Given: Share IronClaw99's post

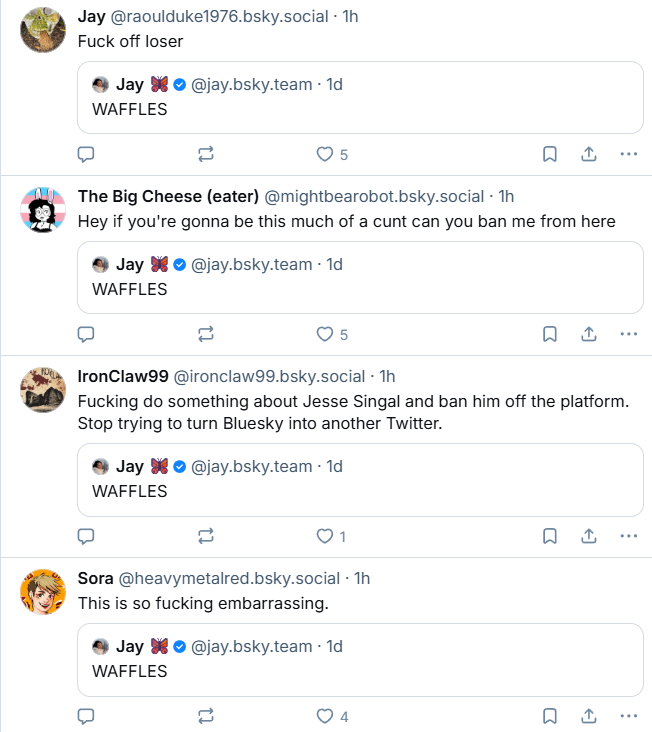Looking at the screenshot, I should pyautogui.click(x=589, y=536).
